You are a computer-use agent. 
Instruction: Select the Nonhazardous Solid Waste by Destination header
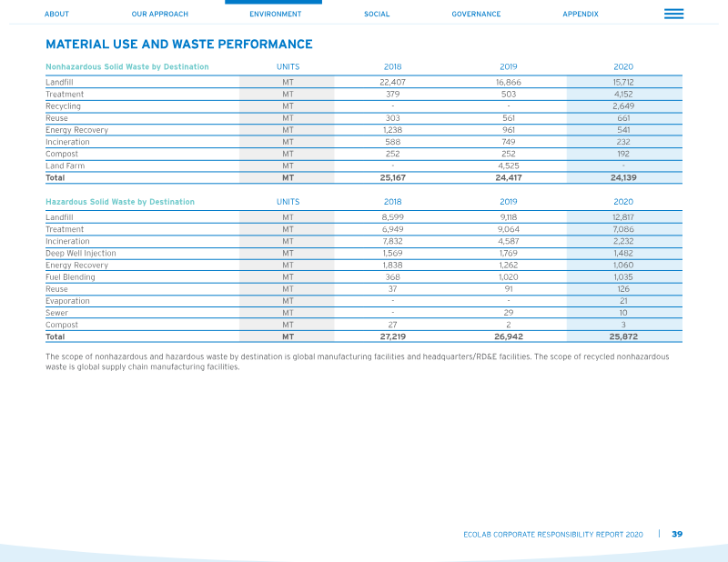tap(127, 66)
